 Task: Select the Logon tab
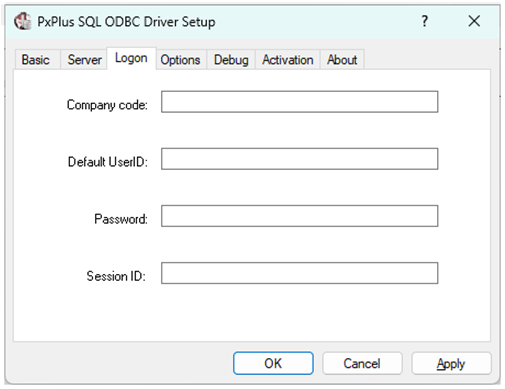(x=131, y=58)
